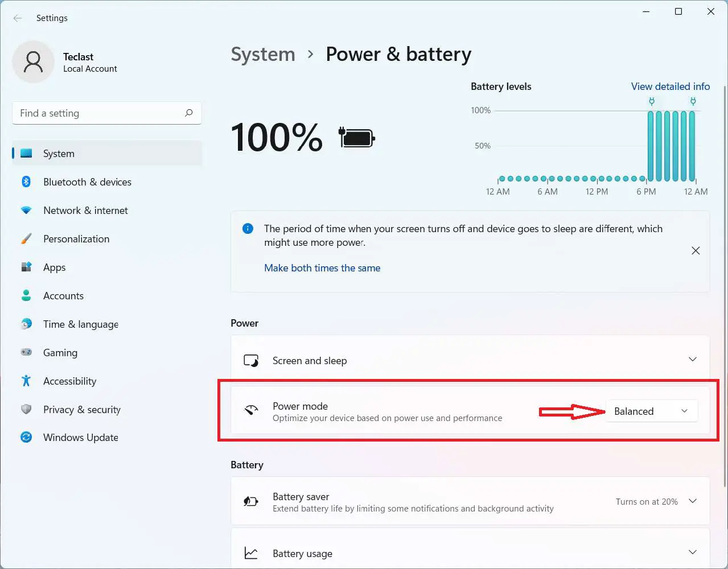The width and height of the screenshot is (728, 569).
Task: Open Privacy & security settings
Action: (26, 409)
